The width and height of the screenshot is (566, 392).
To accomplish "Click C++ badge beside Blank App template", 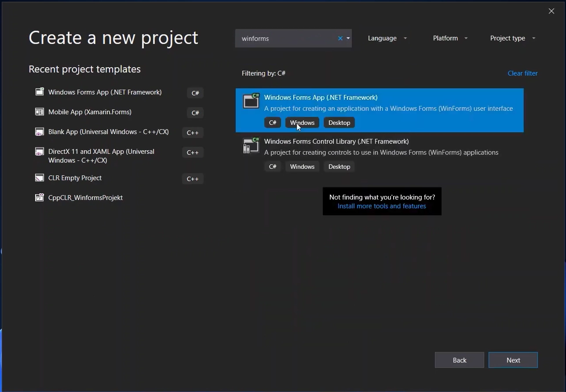I will point(193,133).
